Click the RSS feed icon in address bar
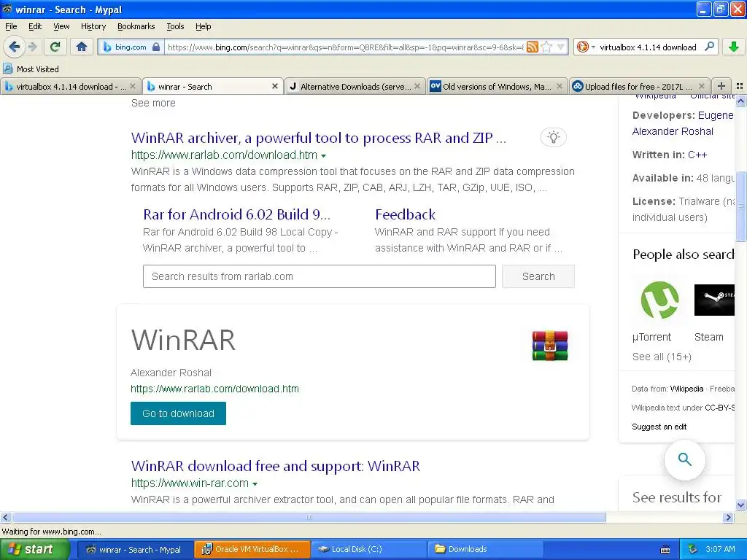747x560 pixels. click(533, 47)
